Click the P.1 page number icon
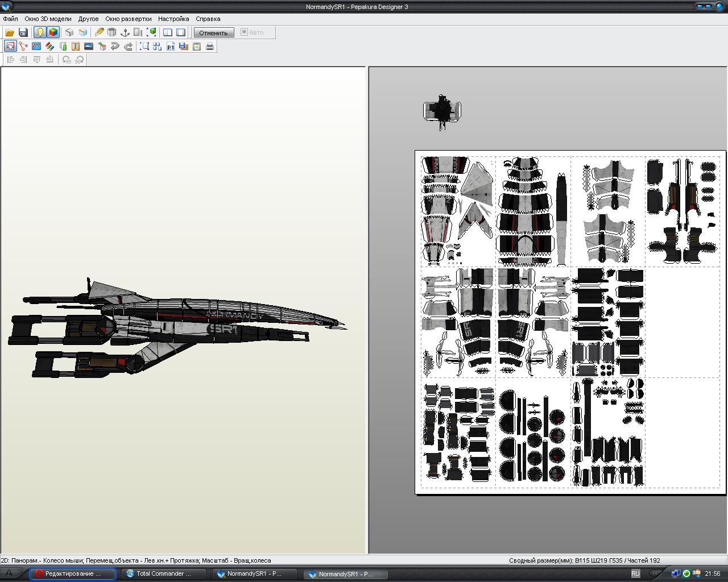 [171, 46]
